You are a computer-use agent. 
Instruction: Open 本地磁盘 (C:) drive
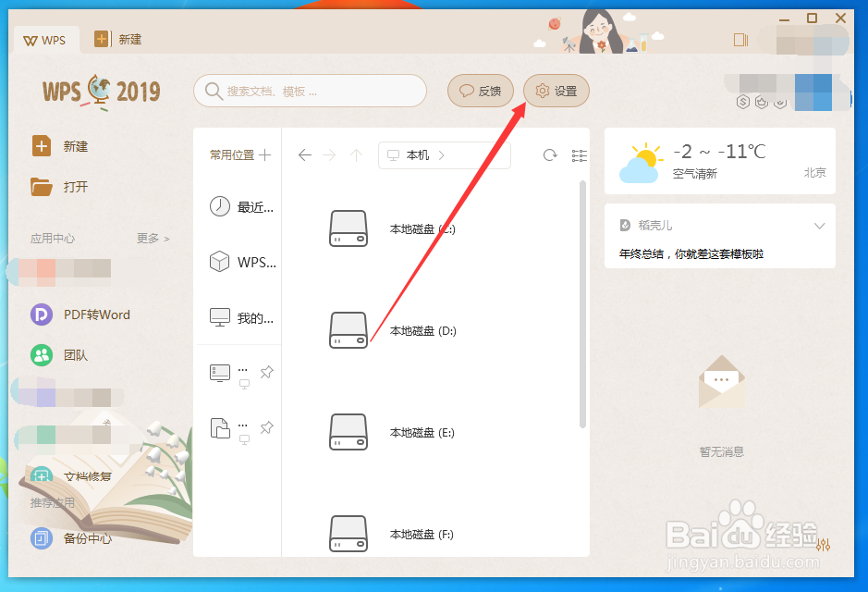coord(393,228)
